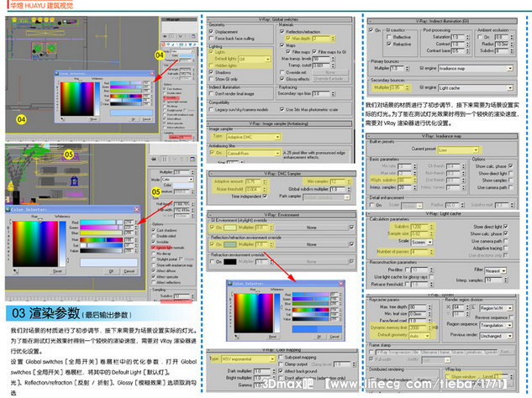Viewport: 532px width, 398px height.
Task: Enable Force back face culling
Action: click(x=211, y=39)
